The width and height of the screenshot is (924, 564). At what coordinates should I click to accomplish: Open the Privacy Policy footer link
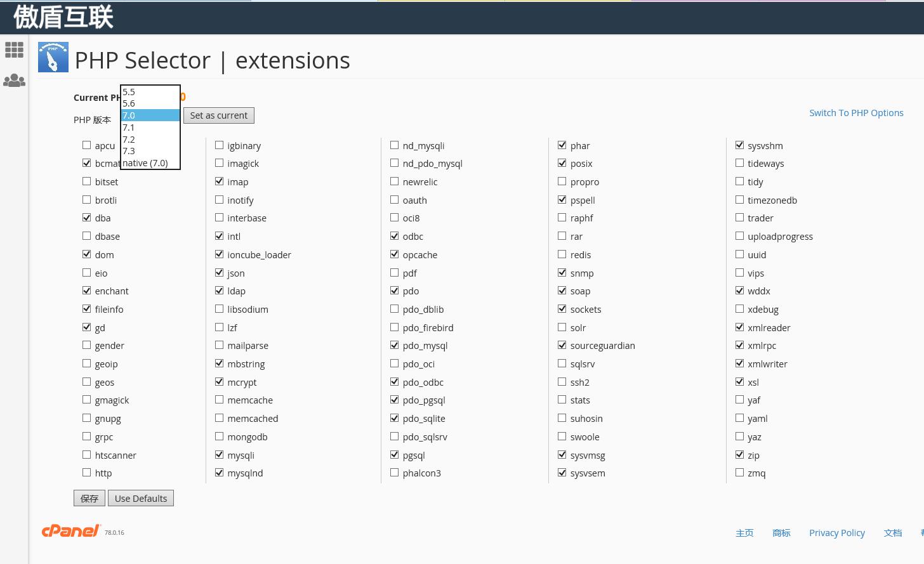click(x=836, y=533)
